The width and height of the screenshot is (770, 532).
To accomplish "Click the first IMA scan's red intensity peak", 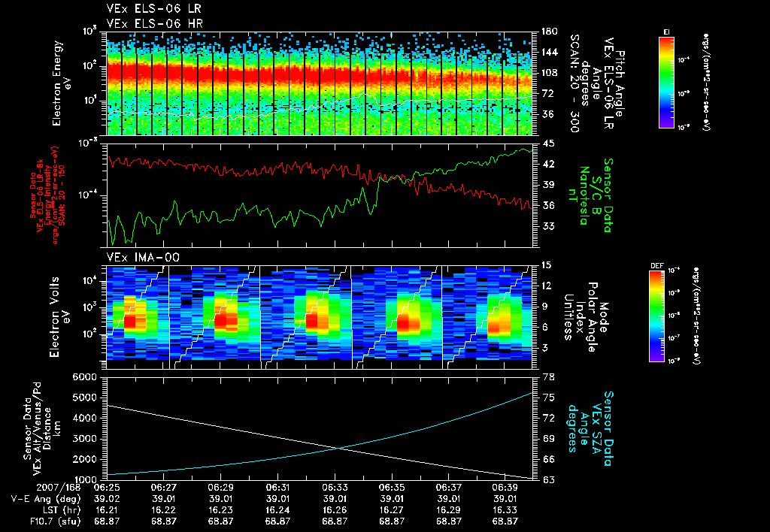I will pyautogui.click(x=129, y=322).
